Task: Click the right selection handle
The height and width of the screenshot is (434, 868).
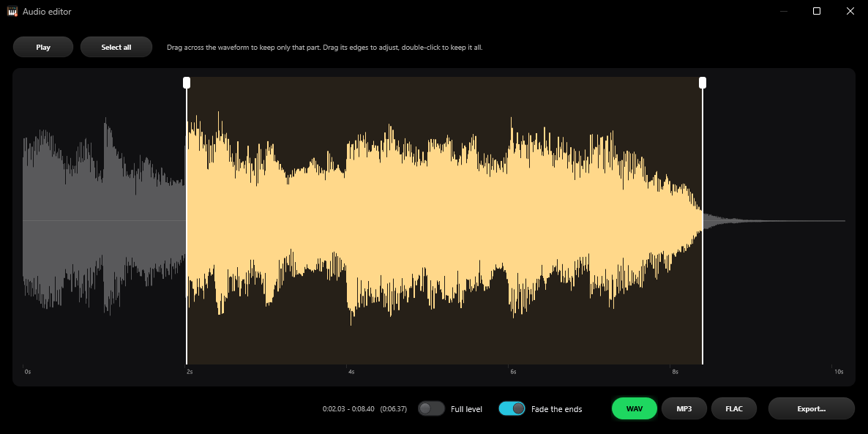Action: 703,83
